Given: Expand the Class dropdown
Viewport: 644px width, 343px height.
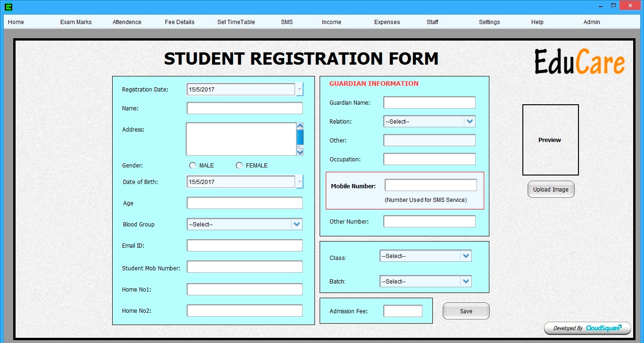Looking at the screenshot, I should point(466,256).
